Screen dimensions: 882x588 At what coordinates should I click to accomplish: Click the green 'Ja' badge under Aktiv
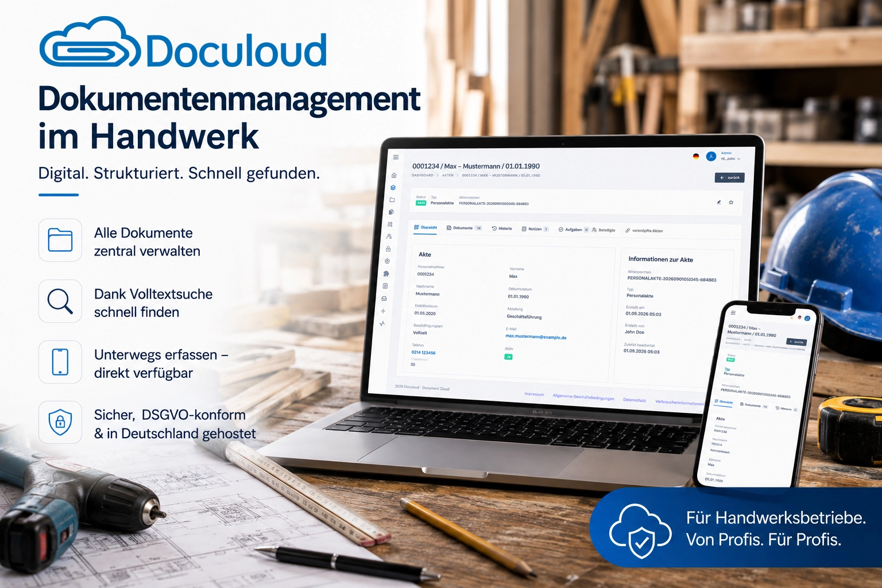click(x=508, y=357)
